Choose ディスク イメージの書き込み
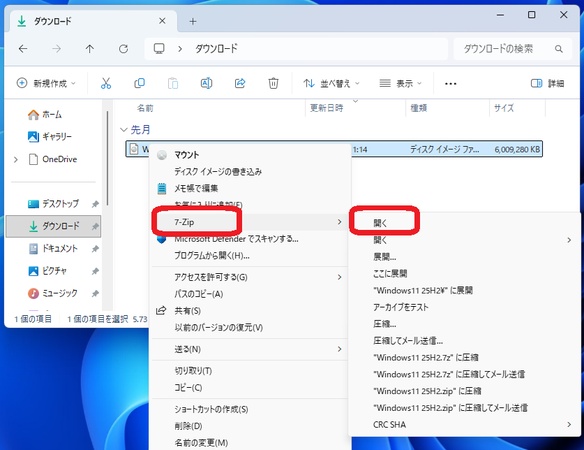This screenshot has width=584, height=450. click(250, 172)
